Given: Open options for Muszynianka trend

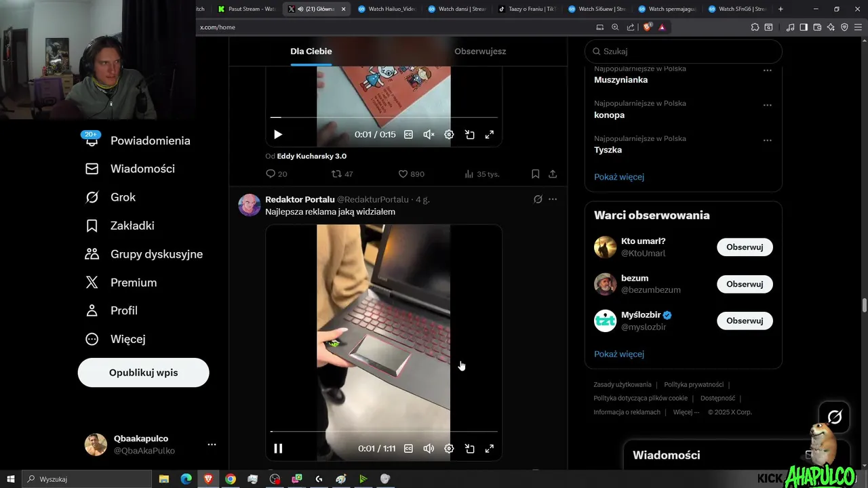Looking at the screenshot, I should 768,70.
